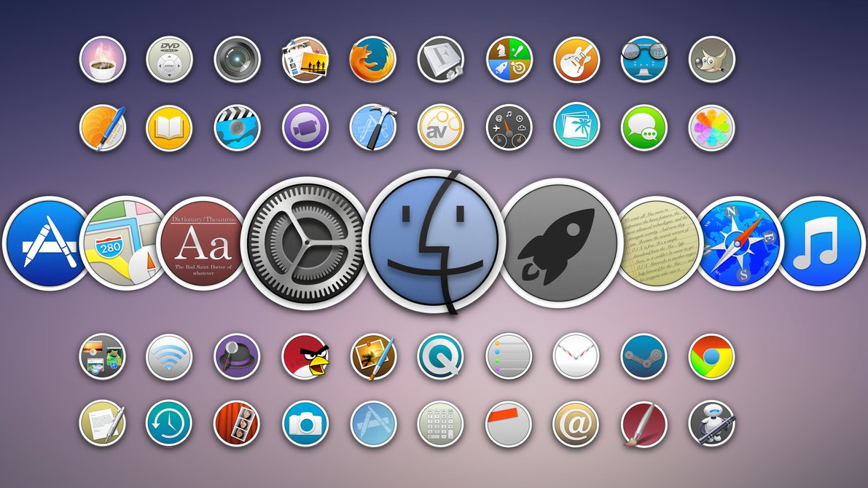
Task: Launch the Alfred hat and magnifier icon
Action: (238, 356)
